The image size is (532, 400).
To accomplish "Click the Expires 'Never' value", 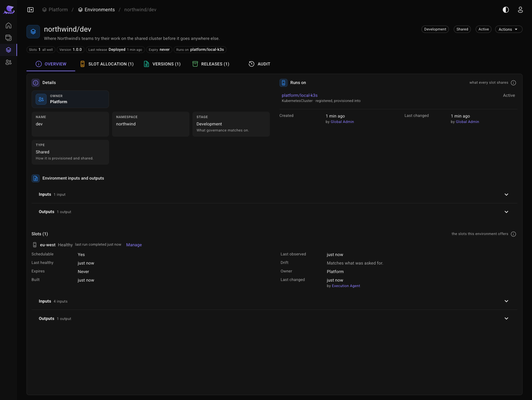I will tap(83, 272).
